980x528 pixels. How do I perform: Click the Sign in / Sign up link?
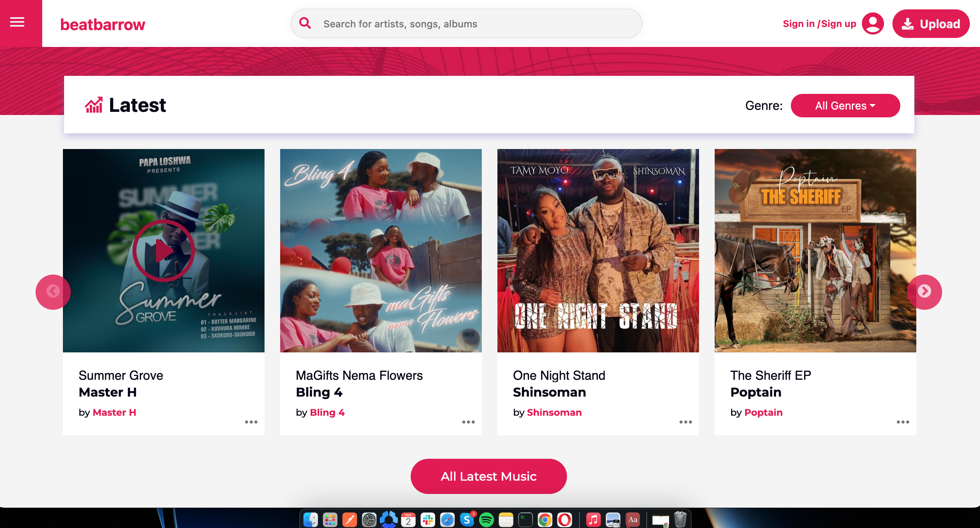[x=819, y=24]
